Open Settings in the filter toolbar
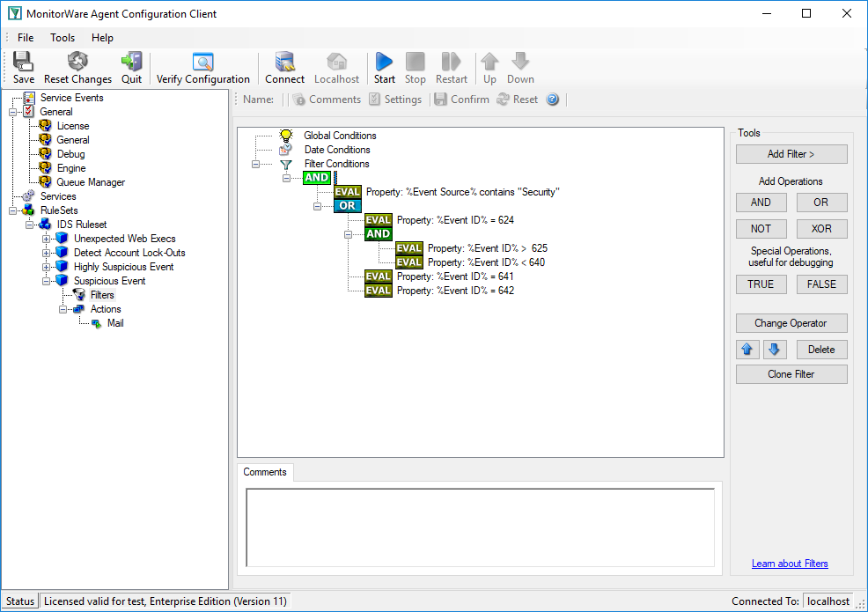The height and width of the screenshot is (612, 868). tap(395, 100)
